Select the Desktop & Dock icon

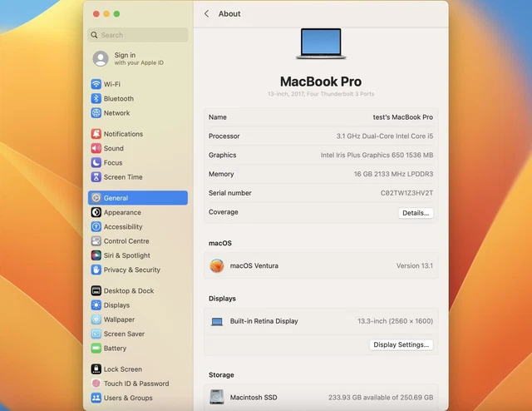[96, 290]
